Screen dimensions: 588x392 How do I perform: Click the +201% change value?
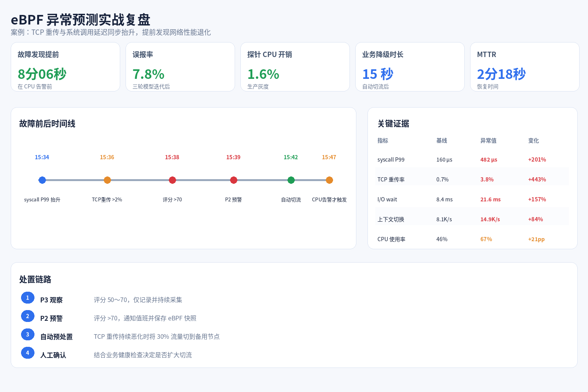(x=537, y=160)
